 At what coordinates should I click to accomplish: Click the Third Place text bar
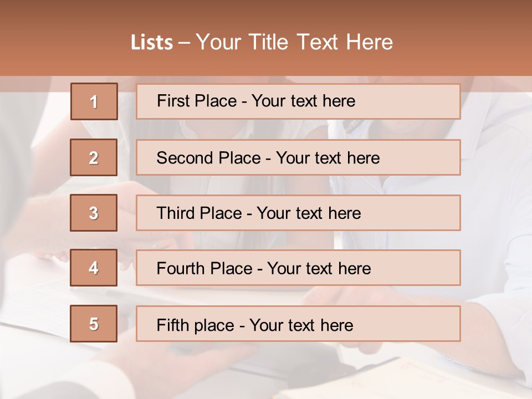click(x=298, y=213)
